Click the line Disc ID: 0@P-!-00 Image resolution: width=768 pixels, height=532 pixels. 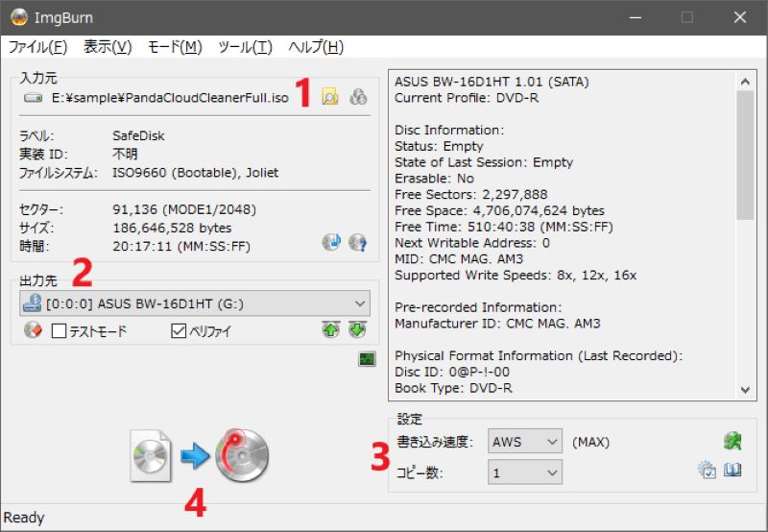click(452, 372)
